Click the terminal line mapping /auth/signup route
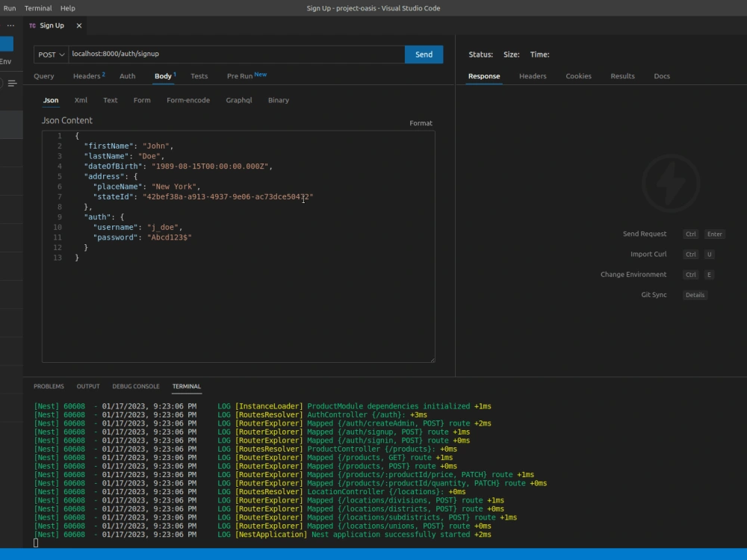 coord(252,432)
